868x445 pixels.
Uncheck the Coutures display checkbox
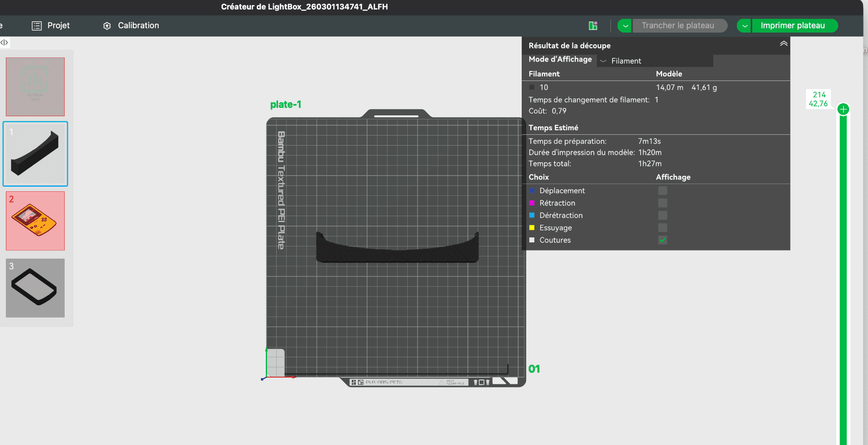pyautogui.click(x=662, y=240)
